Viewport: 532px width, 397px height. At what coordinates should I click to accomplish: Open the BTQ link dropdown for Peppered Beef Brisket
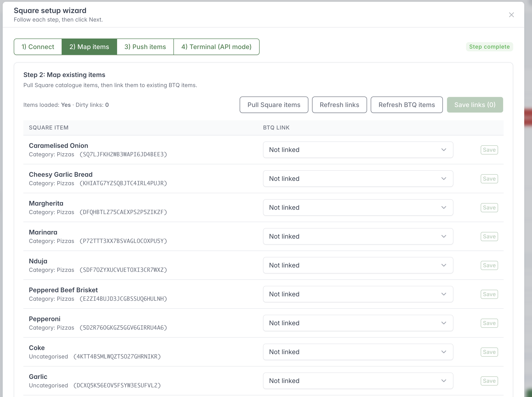(358, 294)
